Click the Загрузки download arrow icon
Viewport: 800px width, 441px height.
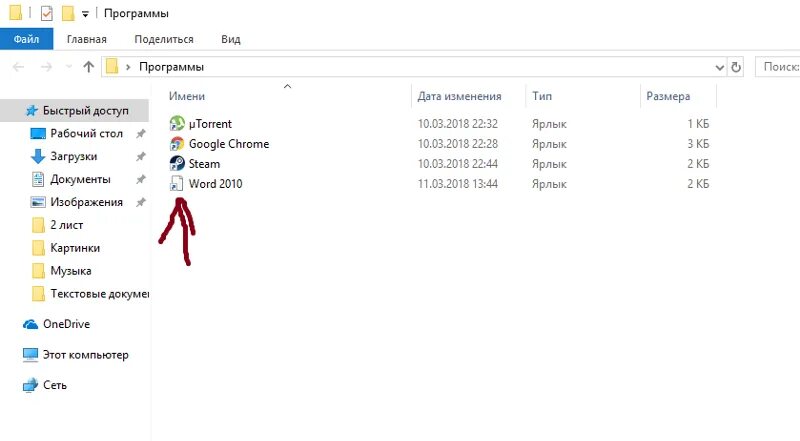(38, 157)
